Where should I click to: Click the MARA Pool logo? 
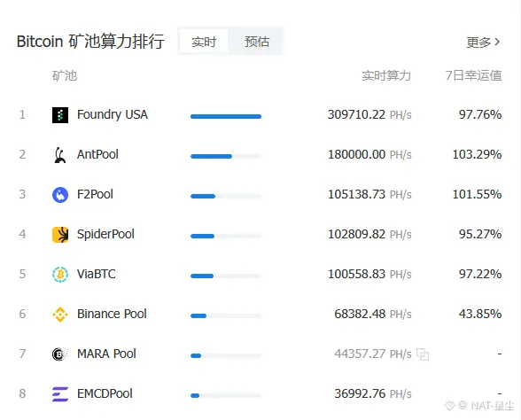coord(60,354)
